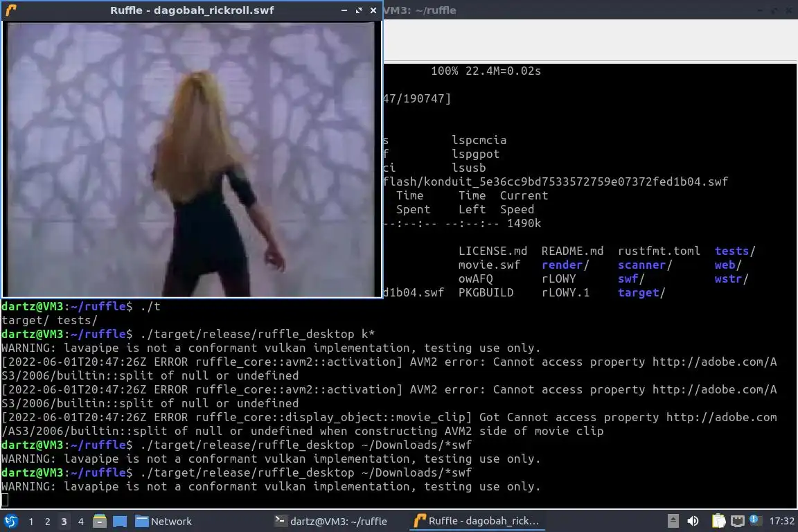The height and width of the screenshot is (532, 798).
Task: Click 'lspgpot' in terminal output
Action: 475,154
